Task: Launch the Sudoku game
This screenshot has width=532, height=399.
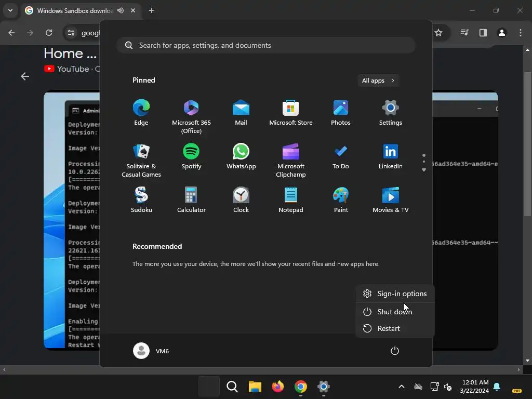Action: pos(141,200)
